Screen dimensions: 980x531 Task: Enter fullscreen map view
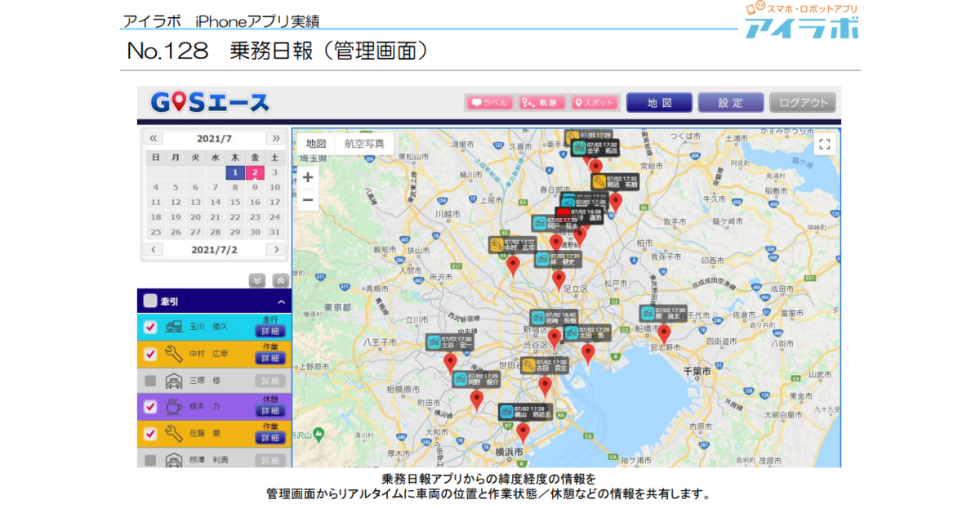pos(824,145)
